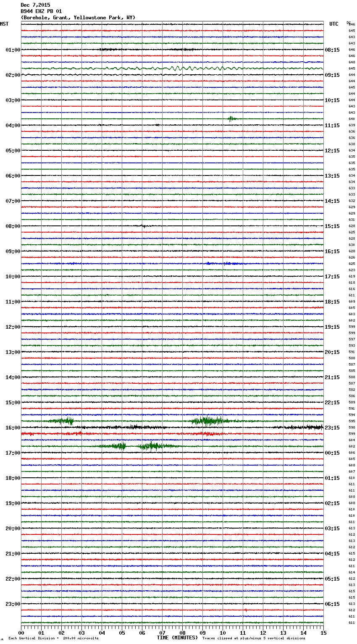This screenshot has height=644, width=357.
Task: Click the "02:15" UTC time label
Action: click(332, 503)
